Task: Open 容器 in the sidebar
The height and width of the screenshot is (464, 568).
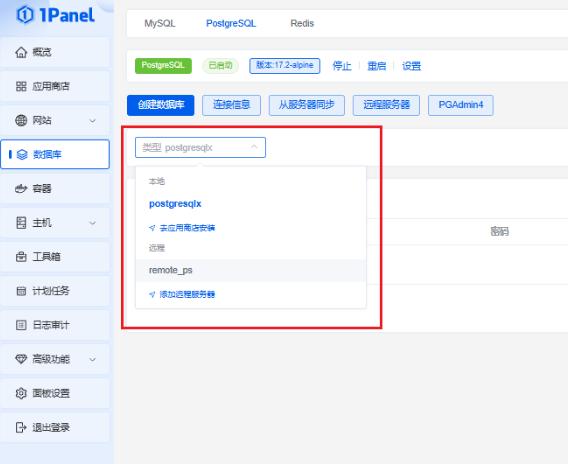Action: coord(55,189)
